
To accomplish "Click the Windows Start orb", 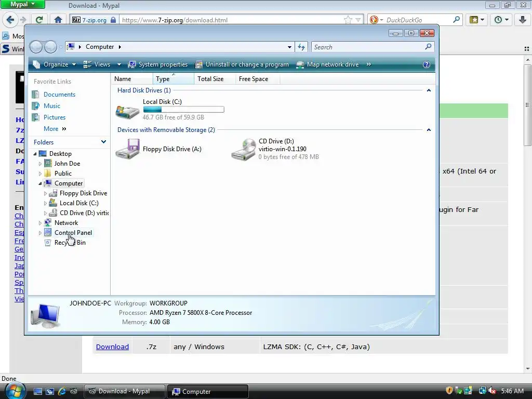I will click(x=14, y=391).
